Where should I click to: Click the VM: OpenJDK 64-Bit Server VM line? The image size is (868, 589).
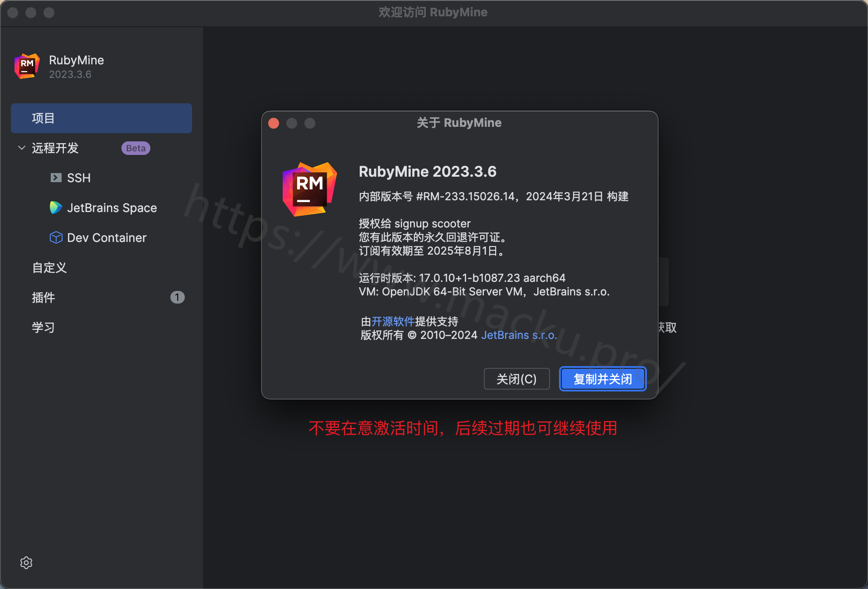484,292
